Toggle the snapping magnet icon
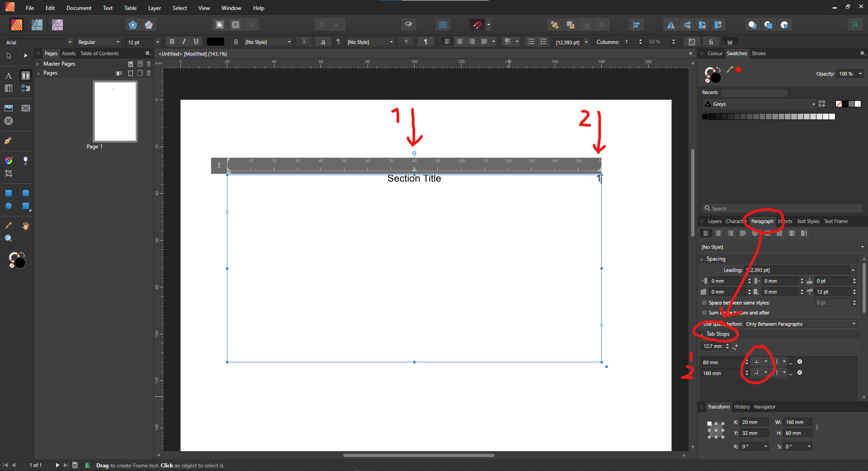Screen dimensions: 868x471 pos(477,25)
